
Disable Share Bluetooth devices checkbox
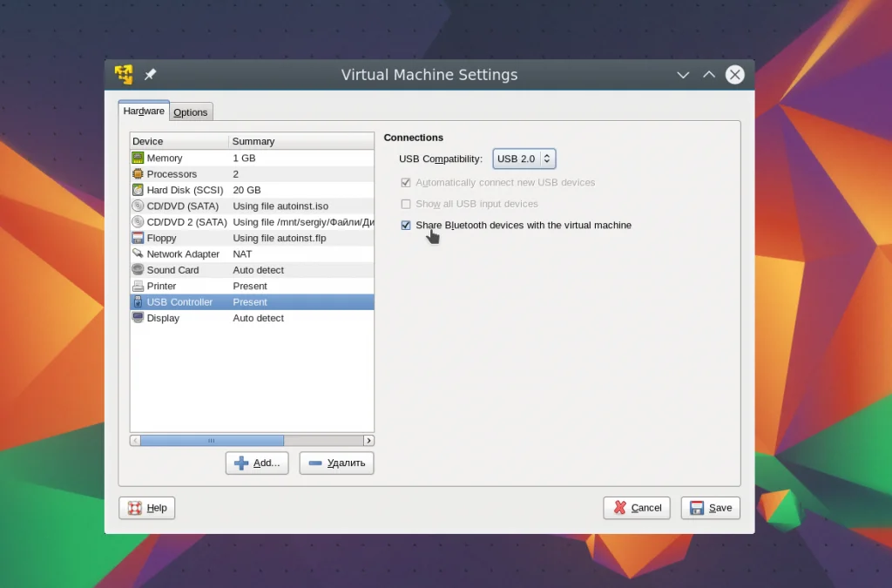(x=406, y=226)
